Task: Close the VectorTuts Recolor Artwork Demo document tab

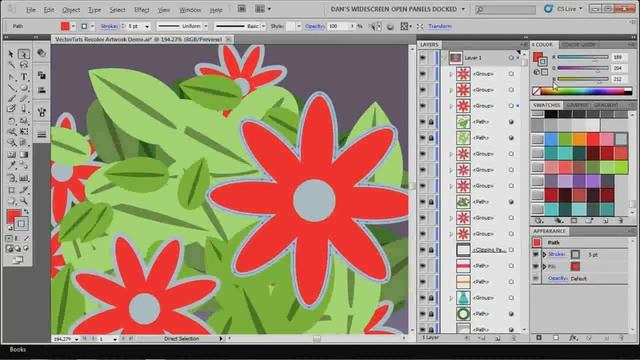Action: point(228,40)
